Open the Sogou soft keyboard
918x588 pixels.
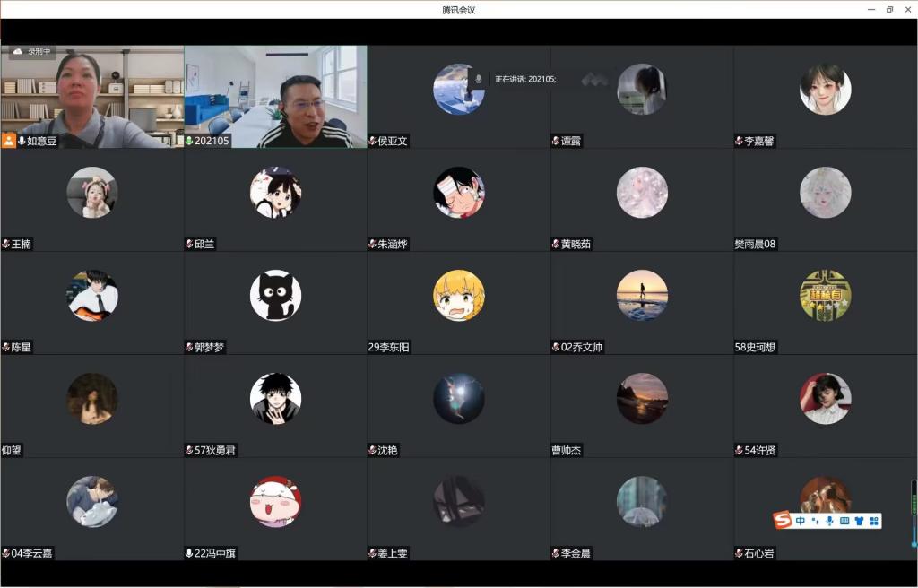(844, 521)
